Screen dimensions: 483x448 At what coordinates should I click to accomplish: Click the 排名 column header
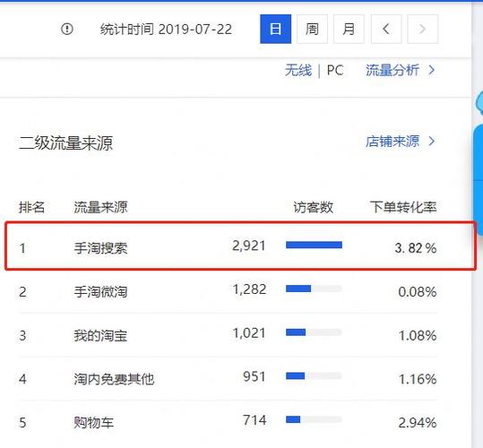(31, 207)
